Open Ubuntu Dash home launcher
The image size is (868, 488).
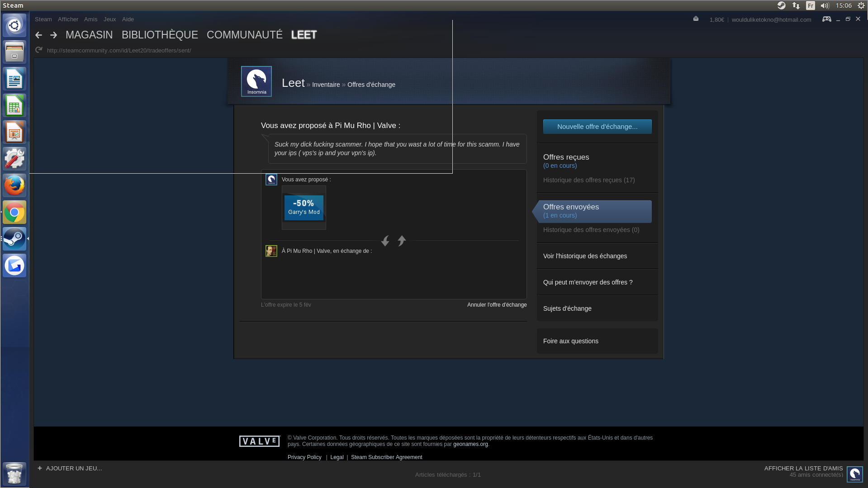click(x=14, y=25)
